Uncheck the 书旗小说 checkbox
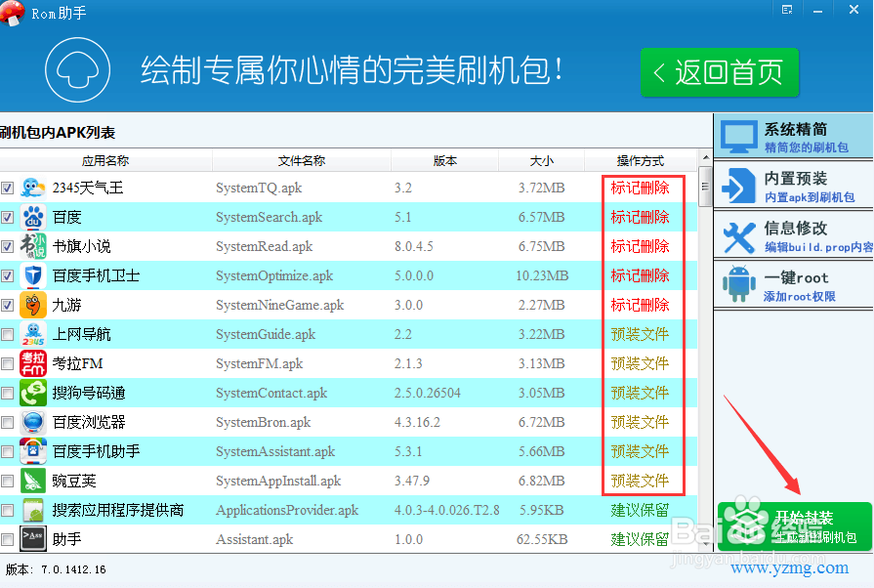Screen dimensions: 874x588 coord(7,246)
